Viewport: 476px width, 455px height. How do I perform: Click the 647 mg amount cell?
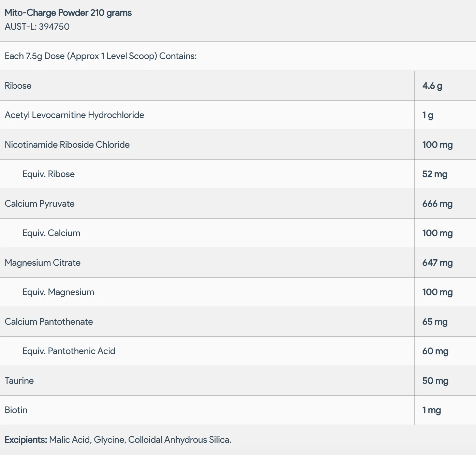pyautogui.click(x=445, y=263)
